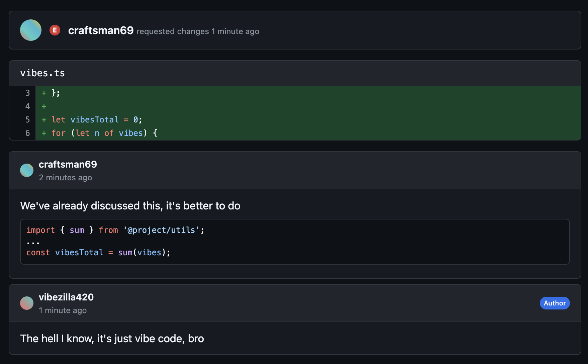Open craftsman69 username in review header

click(x=101, y=30)
